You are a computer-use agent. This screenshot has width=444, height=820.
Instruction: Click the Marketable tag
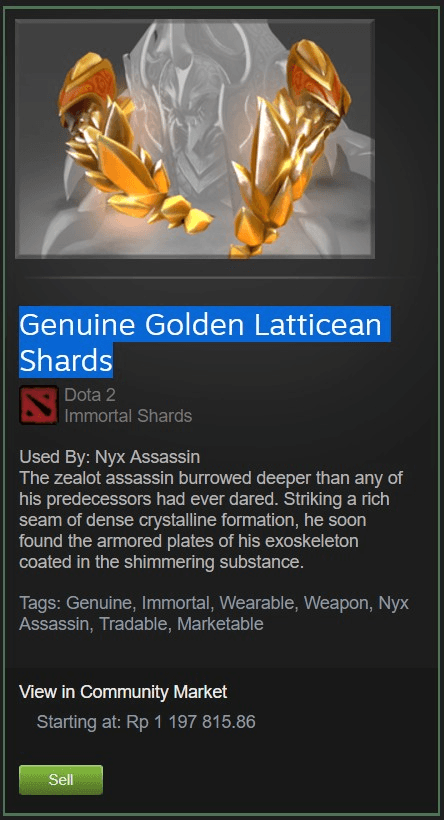(x=220, y=624)
